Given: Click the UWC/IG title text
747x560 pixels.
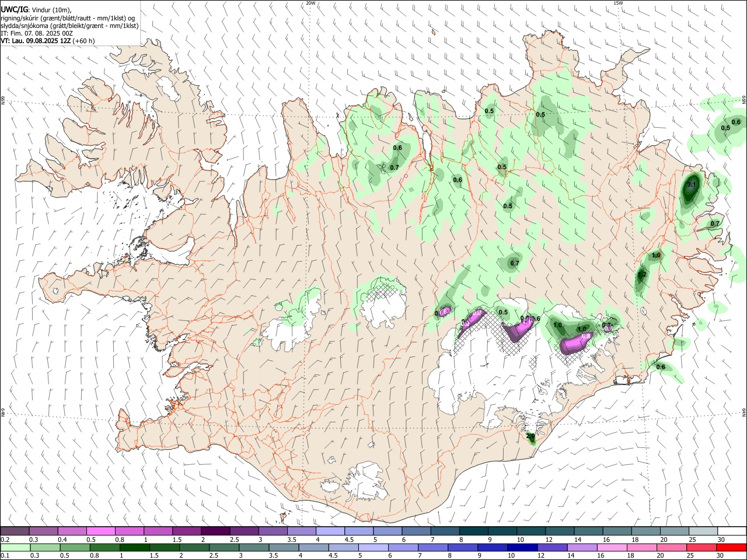Looking at the screenshot, I should click(13, 9).
